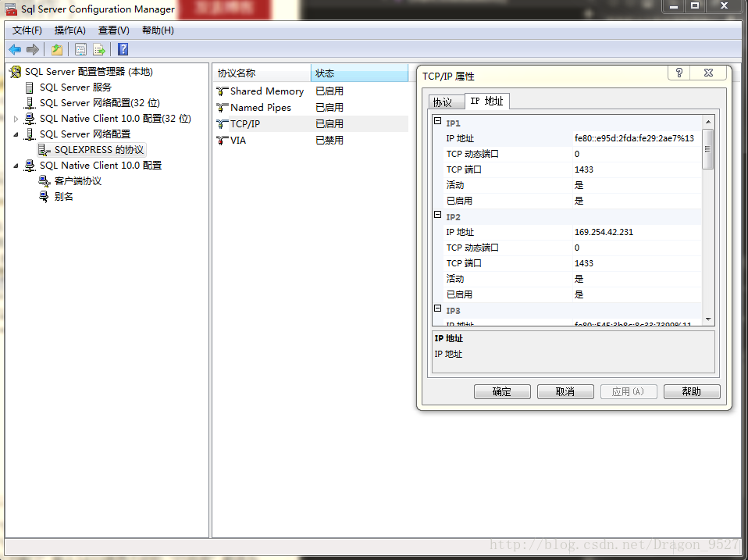
Task: Click the 客户端协议 icon
Action: coord(45,180)
